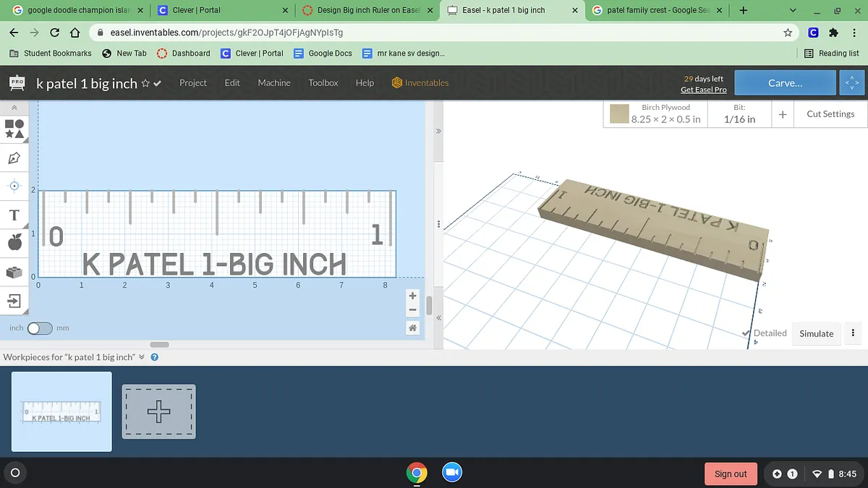
Task: Toggle the inch/mm unit switch
Action: 40,328
